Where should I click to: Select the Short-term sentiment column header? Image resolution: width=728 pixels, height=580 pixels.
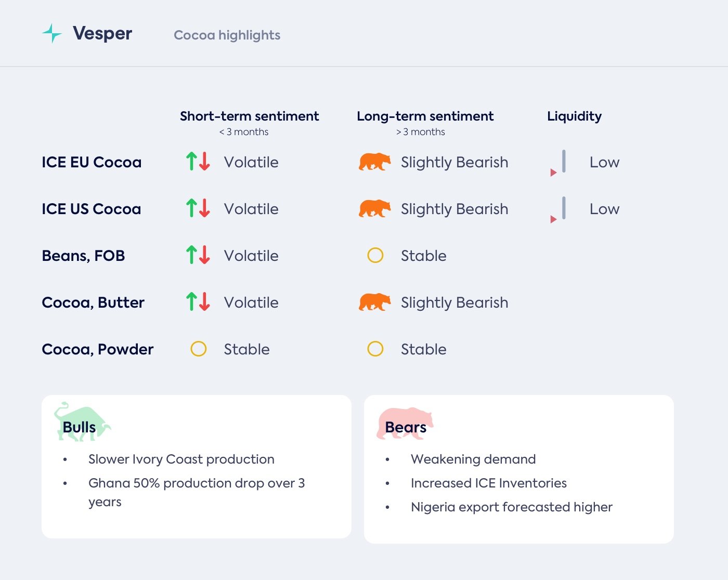249,116
